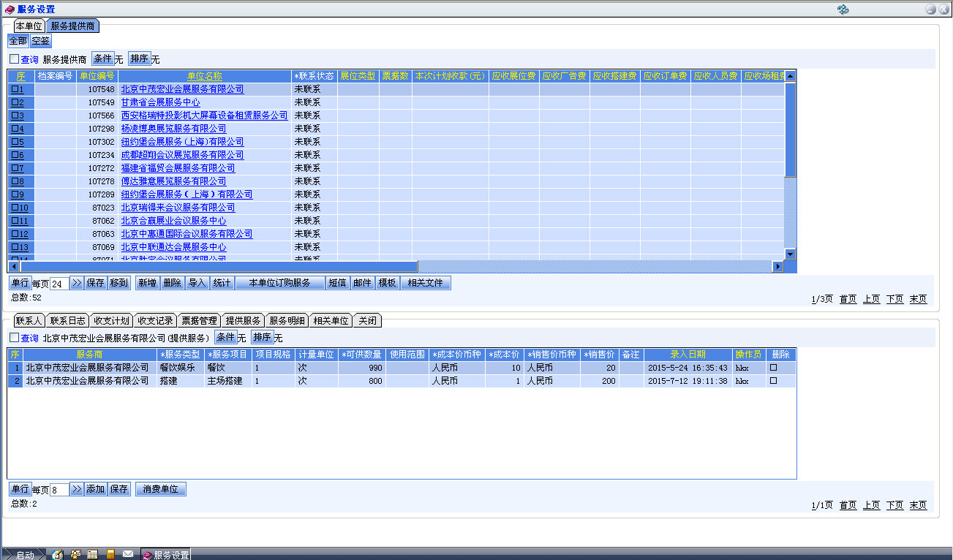Viewport: 953px width, 560px height.
Task: Click the upper 每页 page size input field
Action: coord(59,284)
